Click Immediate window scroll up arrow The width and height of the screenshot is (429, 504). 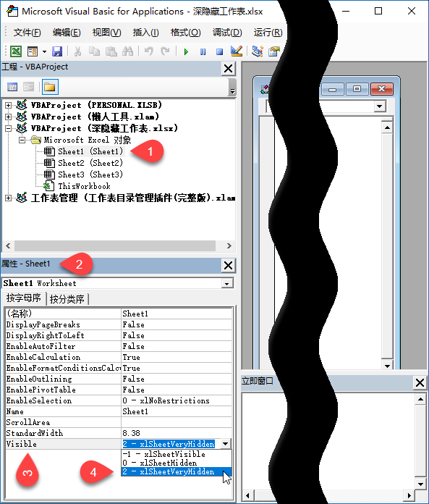click(420, 400)
